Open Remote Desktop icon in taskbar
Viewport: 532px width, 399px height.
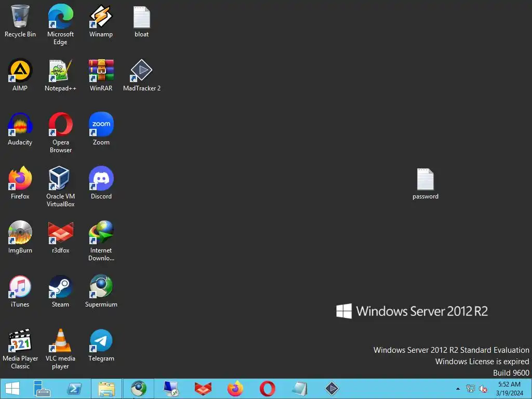click(x=171, y=389)
